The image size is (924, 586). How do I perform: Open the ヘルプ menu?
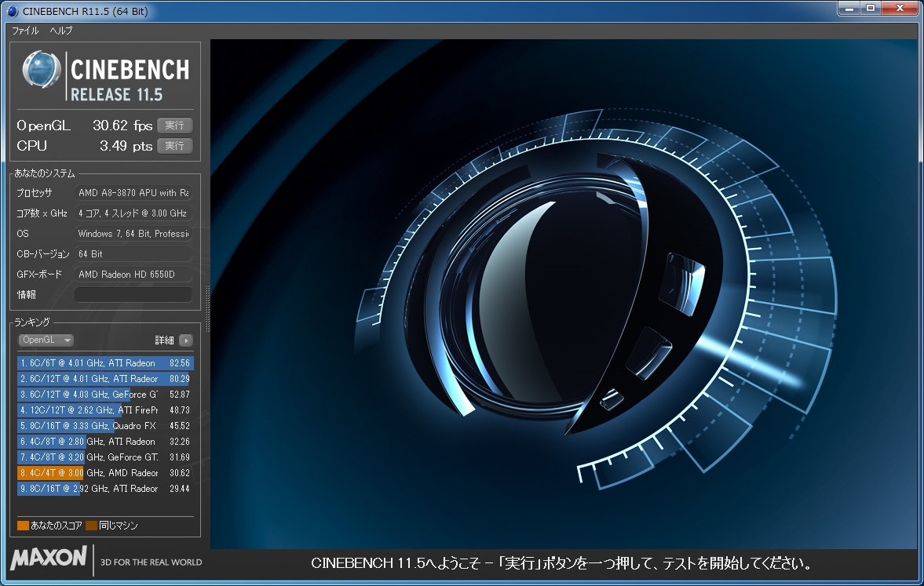pyautogui.click(x=60, y=31)
